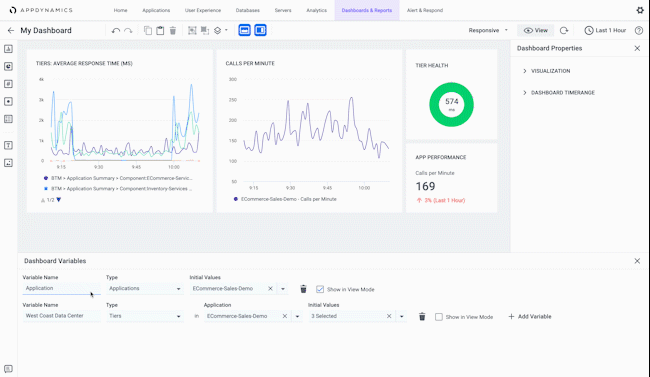Clear ECommerce-Sales-Demo from first row Initial Values
The image size is (650, 377).
pyautogui.click(x=270, y=288)
